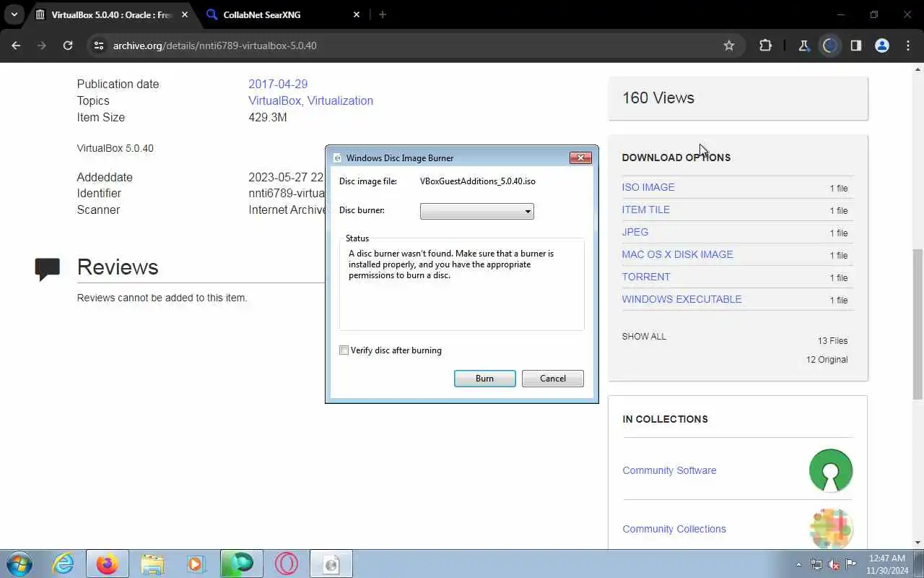Open the Chrome three-dot menu
This screenshot has width=924, height=578.
908,46
